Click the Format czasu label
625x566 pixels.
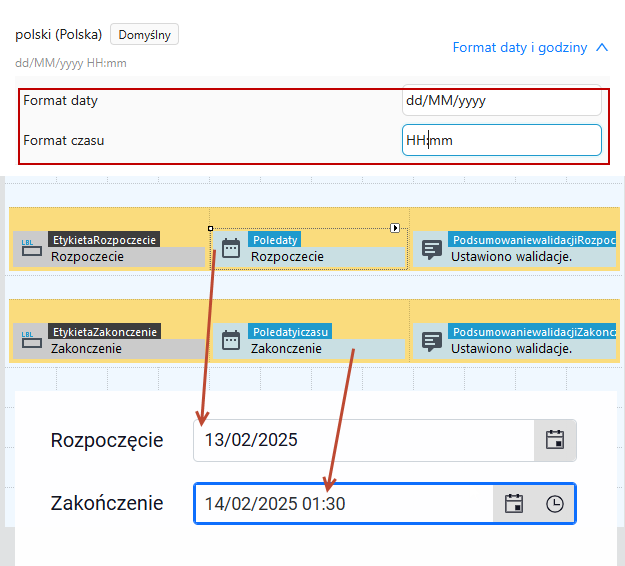pos(63,140)
